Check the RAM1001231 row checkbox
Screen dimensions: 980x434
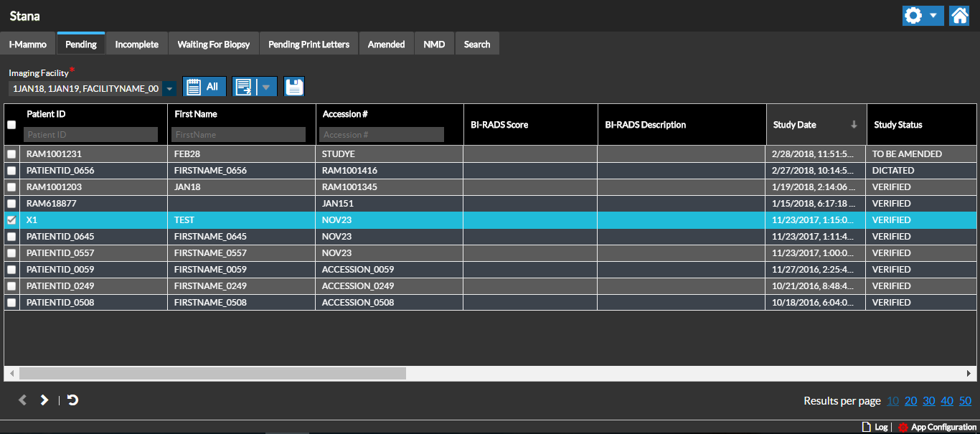coord(11,154)
